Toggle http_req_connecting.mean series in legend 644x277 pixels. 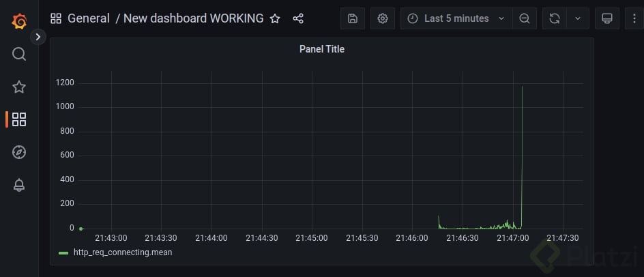pyautogui.click(x=123, y=252)
